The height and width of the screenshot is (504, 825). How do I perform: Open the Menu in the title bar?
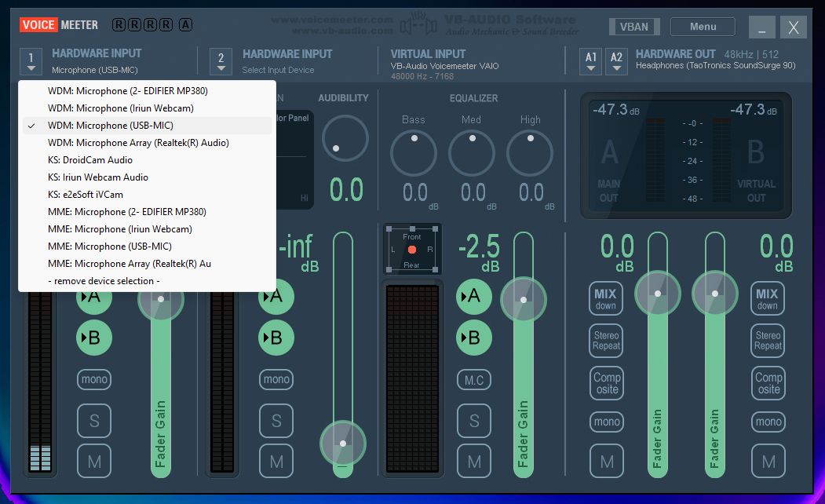click(x=702, y=26)
